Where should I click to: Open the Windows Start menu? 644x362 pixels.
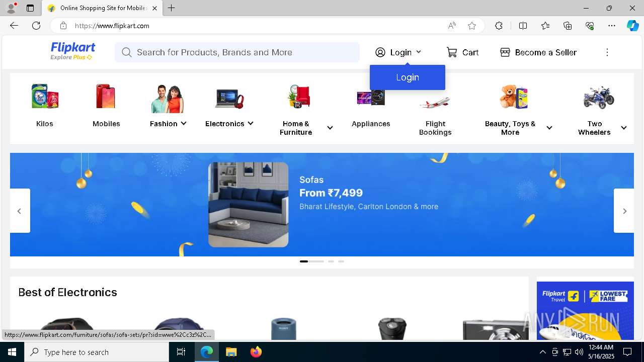click(12, 352)
